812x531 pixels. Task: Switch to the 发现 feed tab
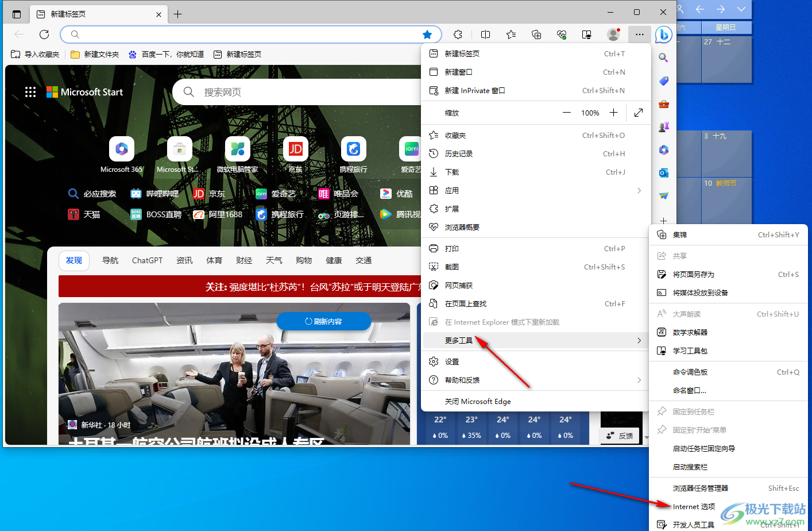tap(74, 260)
